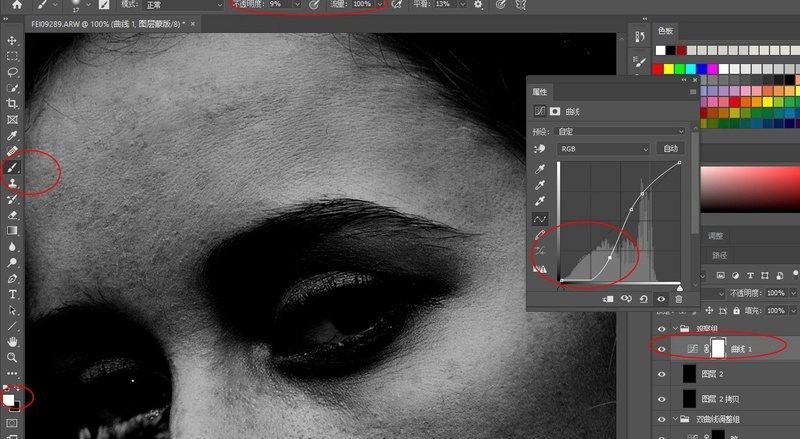
Task: Toggle visibility of 双曲线调整组 group
Action: coord(662,419)
